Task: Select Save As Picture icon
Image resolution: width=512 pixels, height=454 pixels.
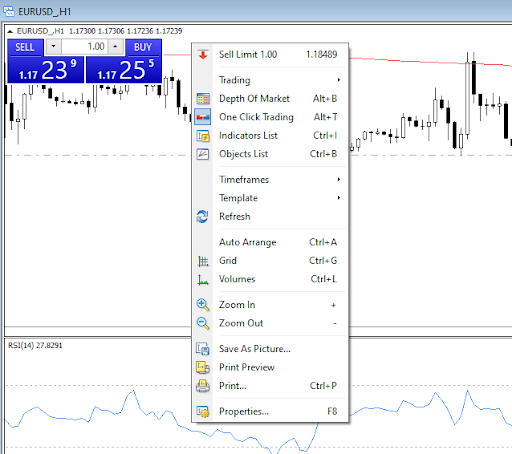Action: click(x=203, y=349)
